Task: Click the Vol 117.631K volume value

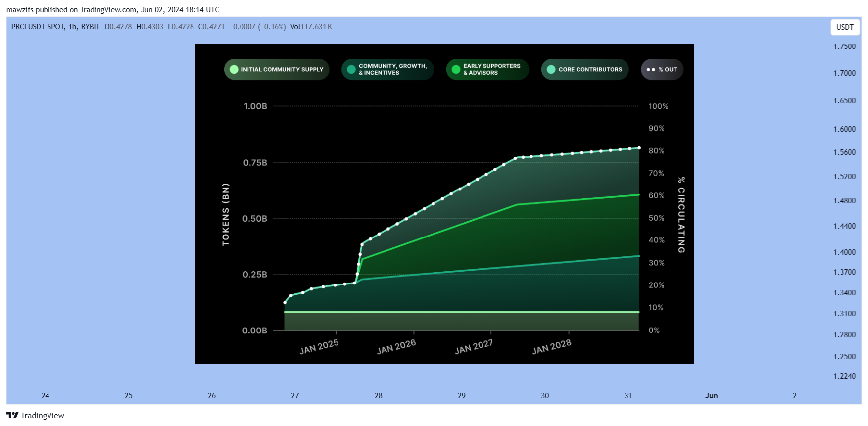Action: click(311, 27)
